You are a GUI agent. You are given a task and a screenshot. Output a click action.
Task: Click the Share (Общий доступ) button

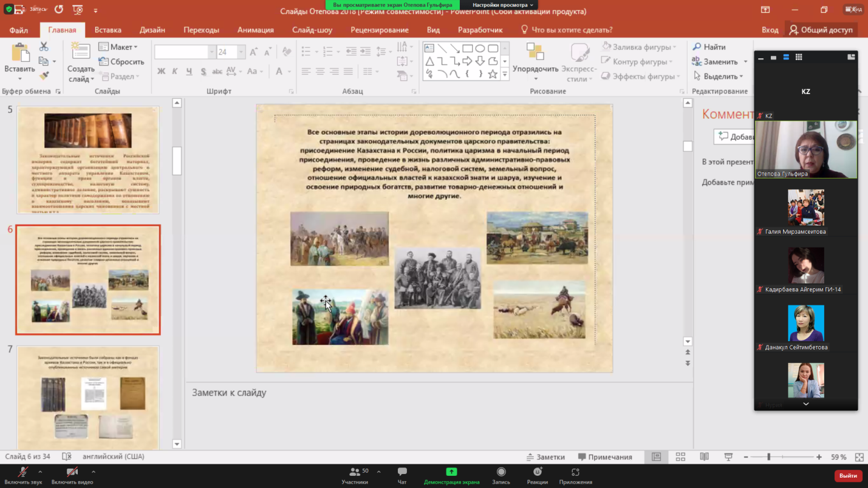(x=821, y=30)
